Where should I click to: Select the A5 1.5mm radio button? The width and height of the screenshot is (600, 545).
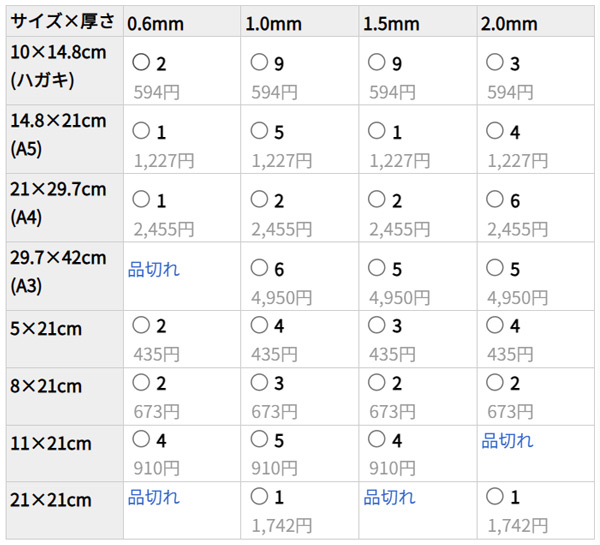376,131
